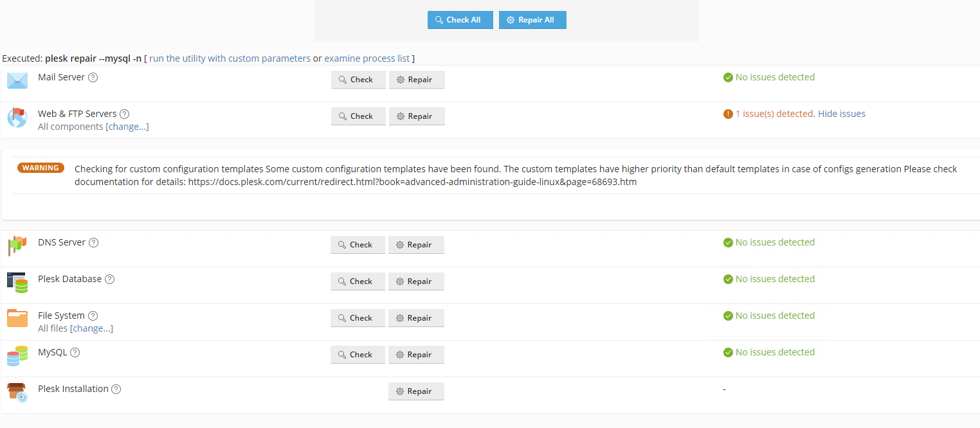Click Repair for the Mail Server row
Image resolution: width=980 pixels, height=428 pixels.
pos(417,80)
